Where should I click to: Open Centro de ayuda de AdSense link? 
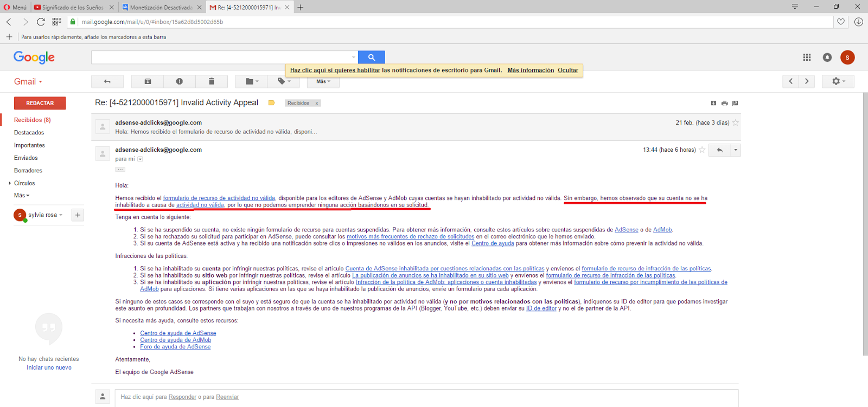click(x=178, y=333)
